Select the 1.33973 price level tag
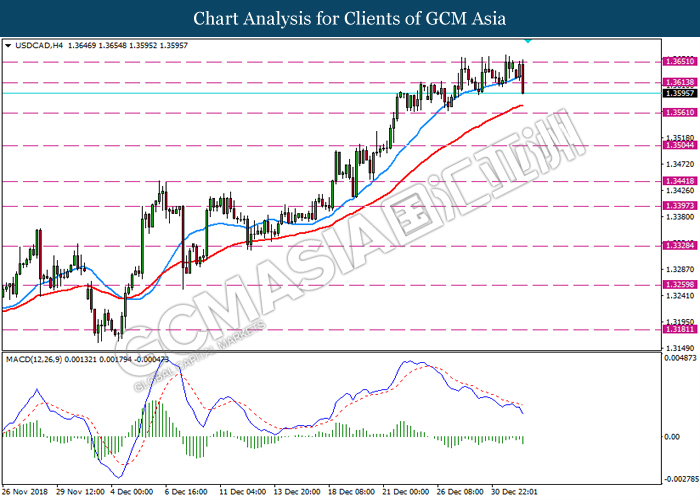The image size is (700, 500). [679, 206]
